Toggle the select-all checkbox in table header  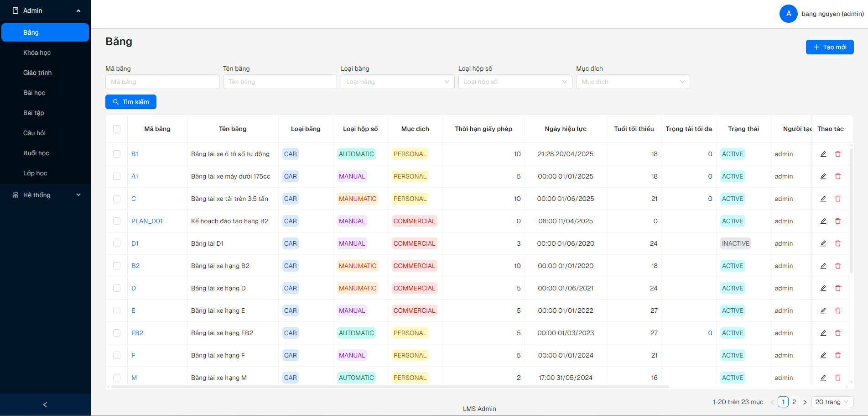click(x=117, y=129)
